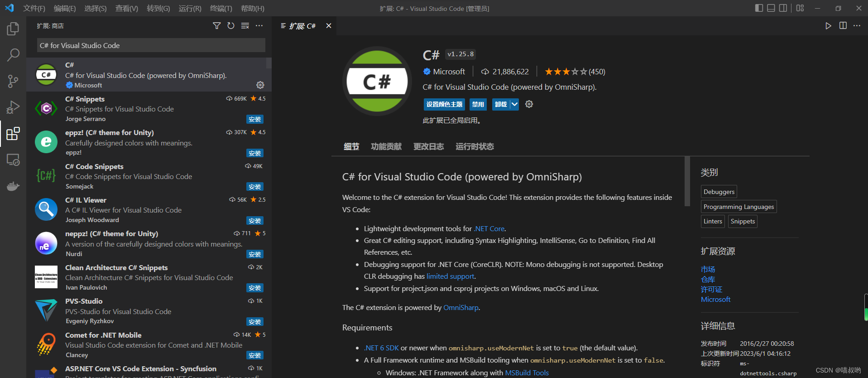Refresh the extensions list
This screenshot has width=868, height=378.
coord(231,26)
